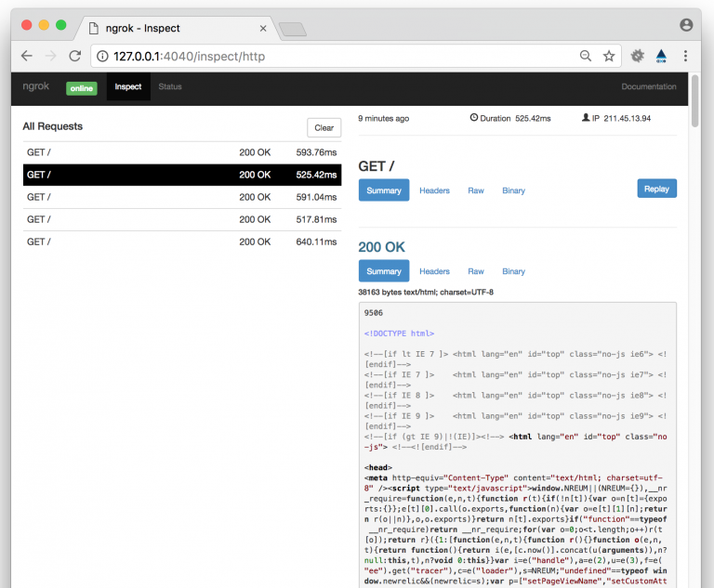The height and width of the screenshot is (588, 714).
Task: Show response Binary tab under 200 OK
Action: coord(513,271)
